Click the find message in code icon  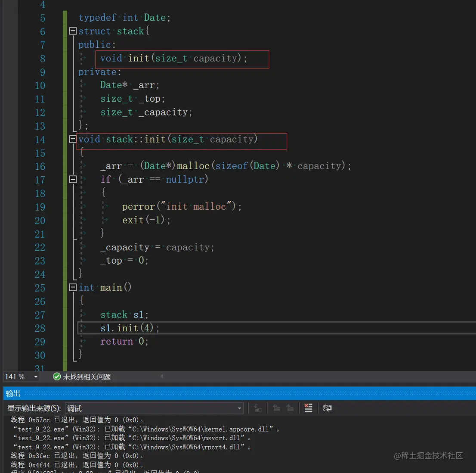[x=258, y=408]
